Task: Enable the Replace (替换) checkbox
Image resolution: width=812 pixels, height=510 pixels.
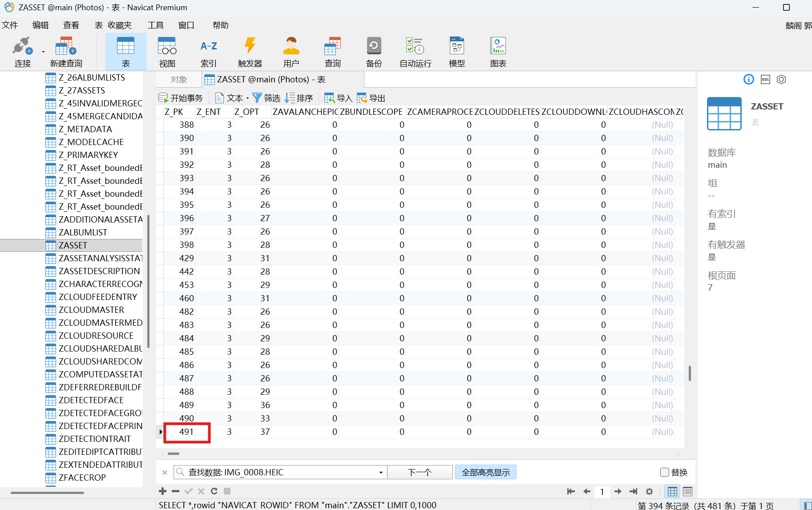Action: (x=665, y=472)
